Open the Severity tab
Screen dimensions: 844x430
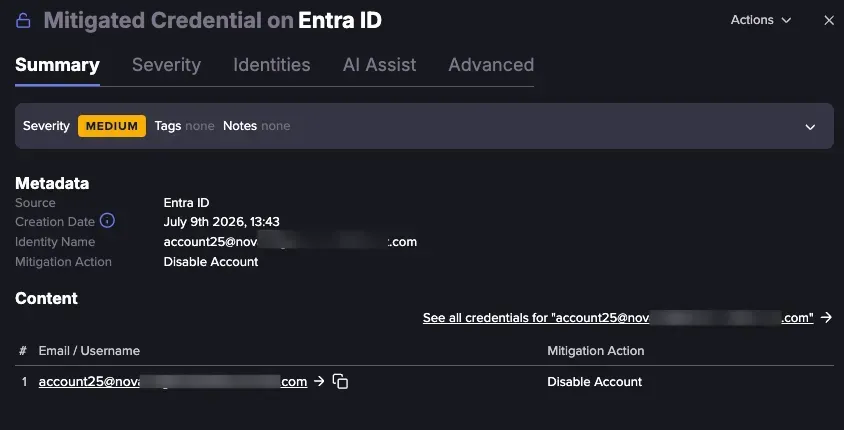coord(166,65)
